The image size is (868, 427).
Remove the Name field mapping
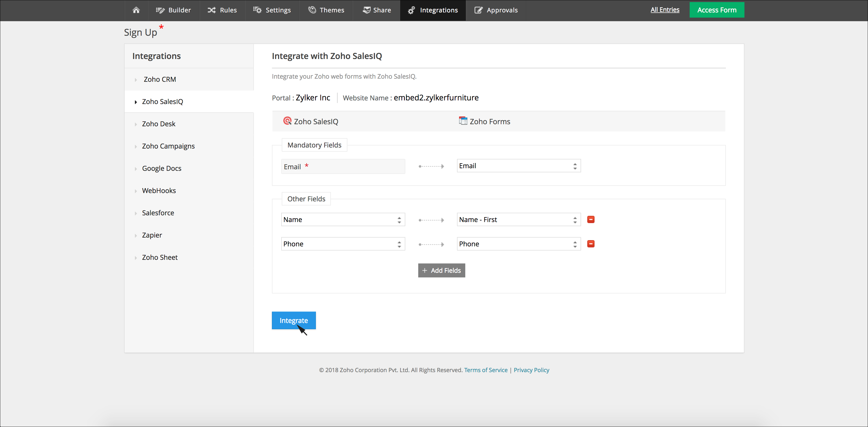(591, 219)
